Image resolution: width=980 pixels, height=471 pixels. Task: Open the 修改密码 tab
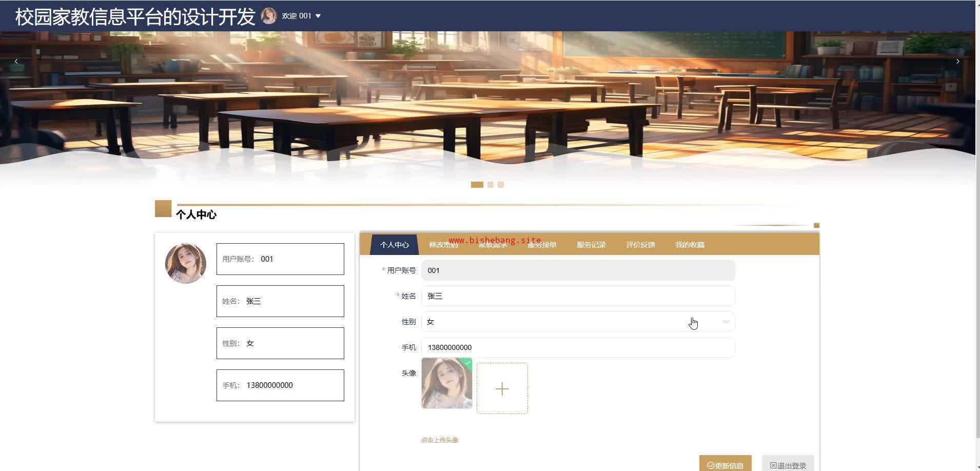[x=443, y=245]
